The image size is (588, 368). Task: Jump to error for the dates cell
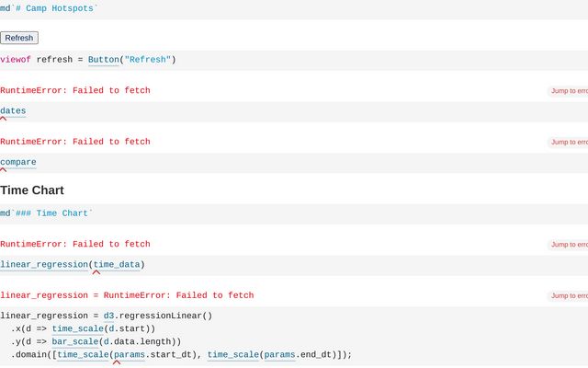tap(568, 91)
